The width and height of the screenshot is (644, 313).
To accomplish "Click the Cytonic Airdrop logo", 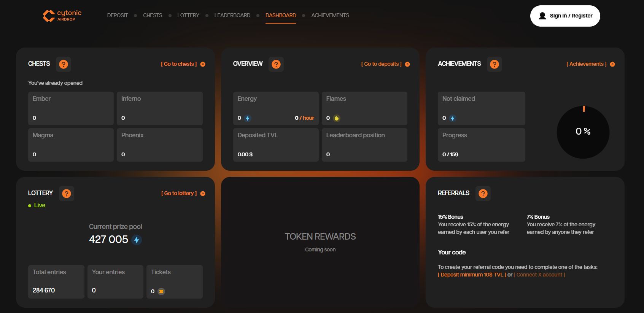I will tap(62, 16).
